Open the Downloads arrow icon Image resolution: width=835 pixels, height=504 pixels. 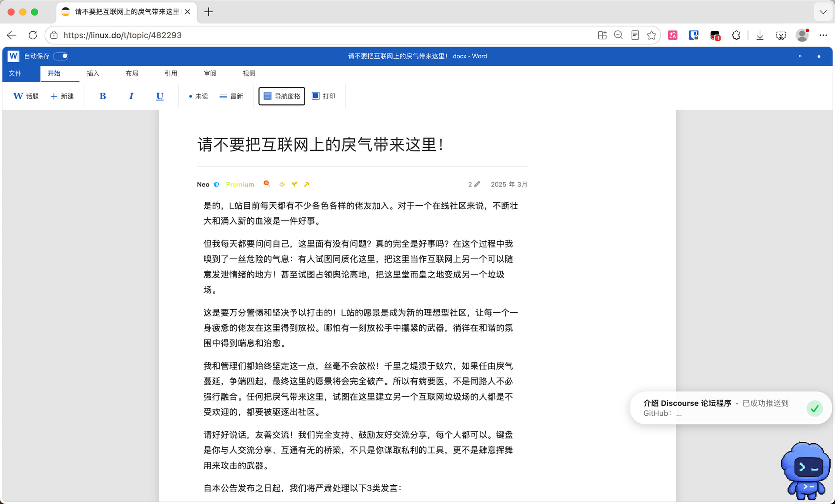tap(760, 35)
